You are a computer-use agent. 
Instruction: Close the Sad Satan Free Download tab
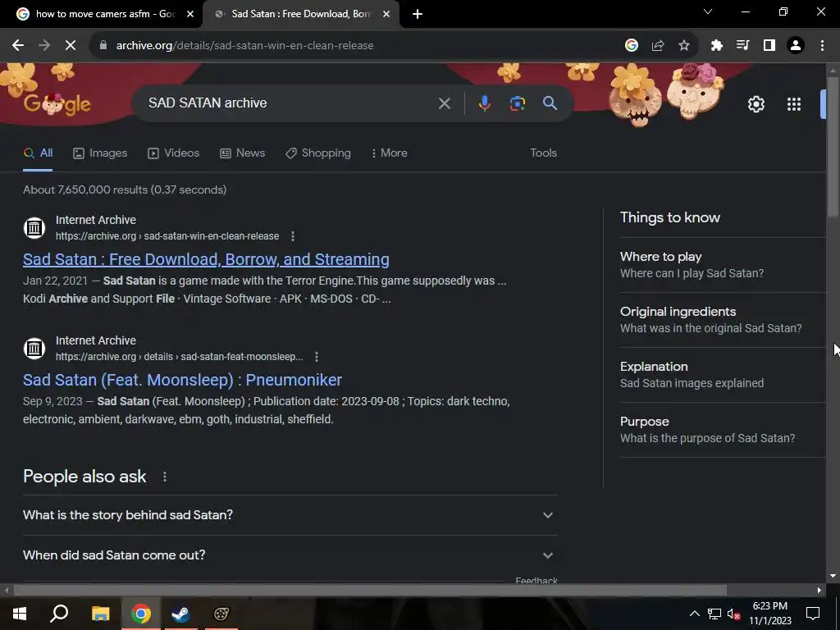[x=386, y=15]
